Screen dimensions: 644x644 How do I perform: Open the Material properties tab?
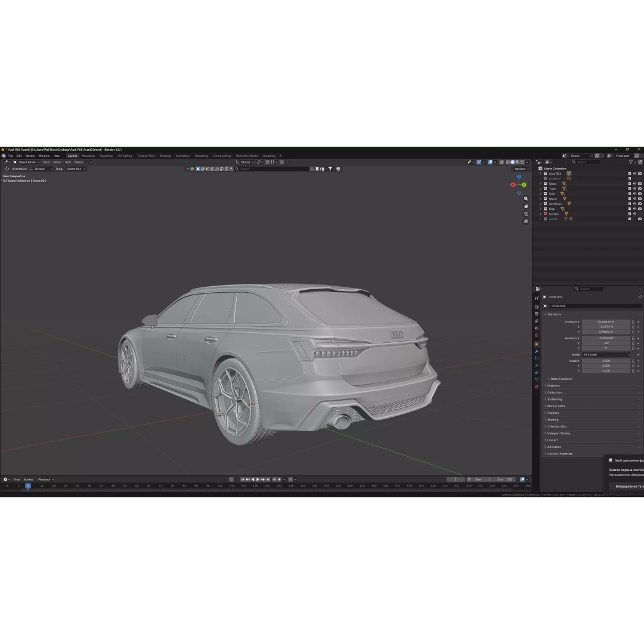537,386
